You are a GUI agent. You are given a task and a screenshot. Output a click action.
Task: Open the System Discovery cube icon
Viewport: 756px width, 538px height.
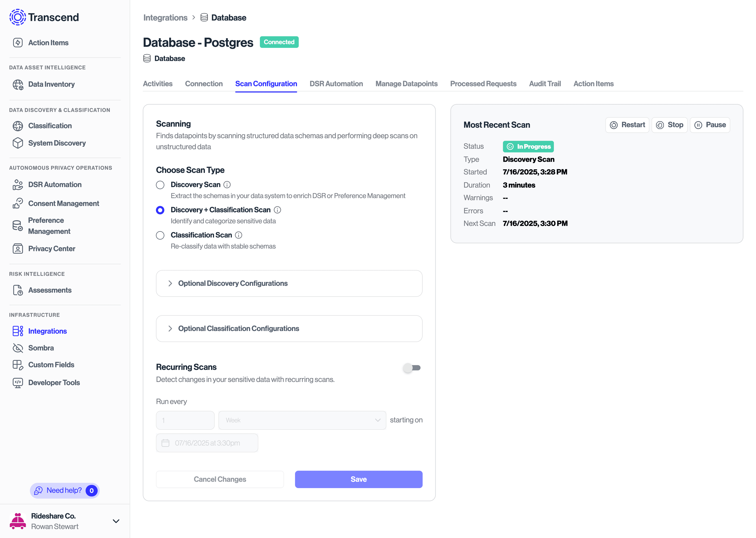pos(18,143)
